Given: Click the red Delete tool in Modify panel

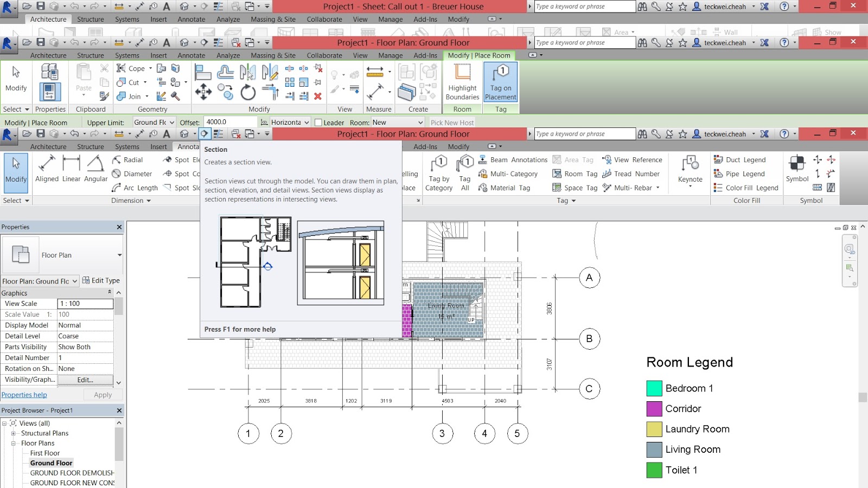Looking at the screenshot, I should tap(318, 97).
